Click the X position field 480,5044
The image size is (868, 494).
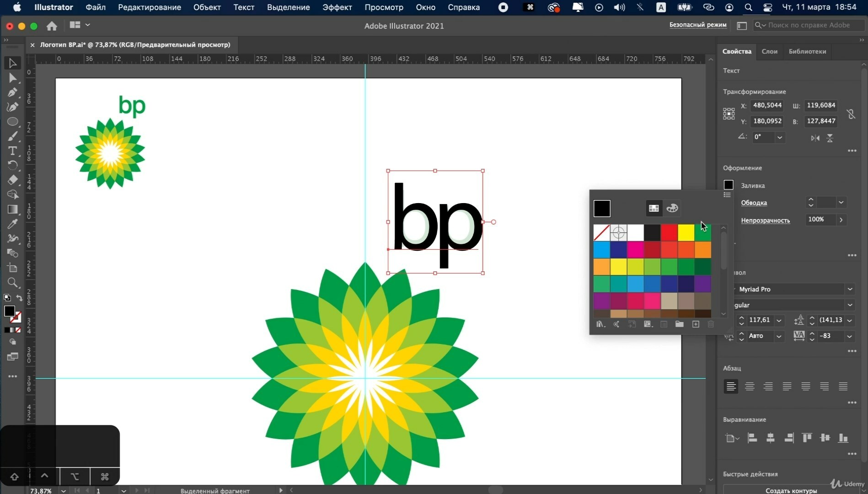(767, 105)
